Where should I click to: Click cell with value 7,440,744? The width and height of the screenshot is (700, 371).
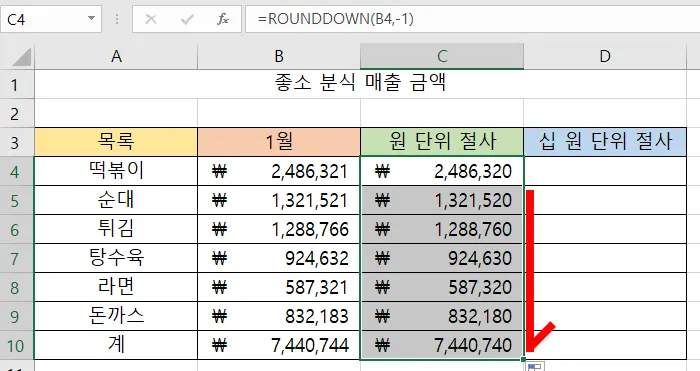click(279, 346)
